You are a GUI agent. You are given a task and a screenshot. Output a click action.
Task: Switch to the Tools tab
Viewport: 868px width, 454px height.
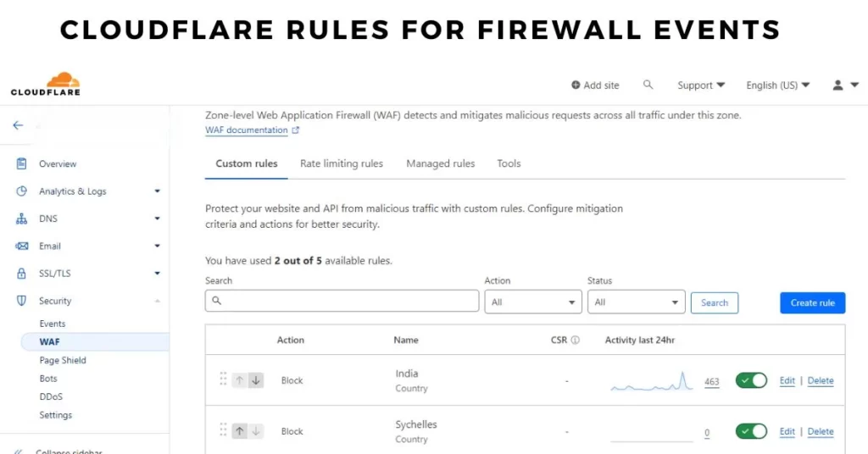[x=509, y=163]
